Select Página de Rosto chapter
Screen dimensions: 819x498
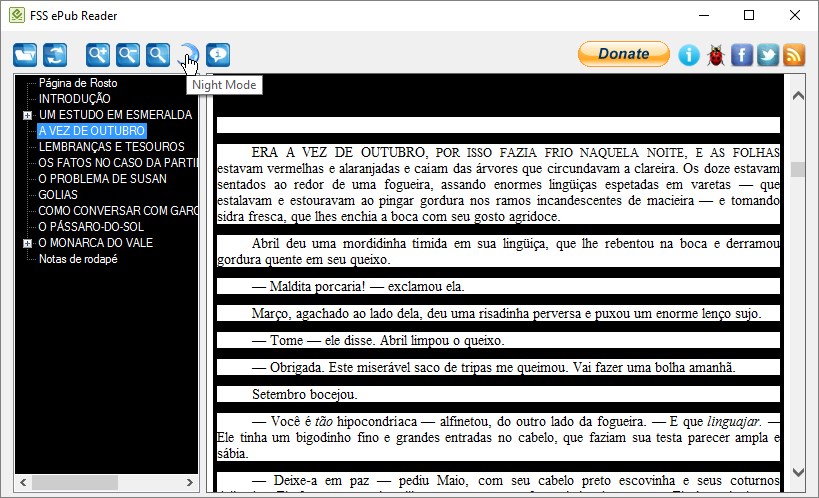click(x=78, y=83)
